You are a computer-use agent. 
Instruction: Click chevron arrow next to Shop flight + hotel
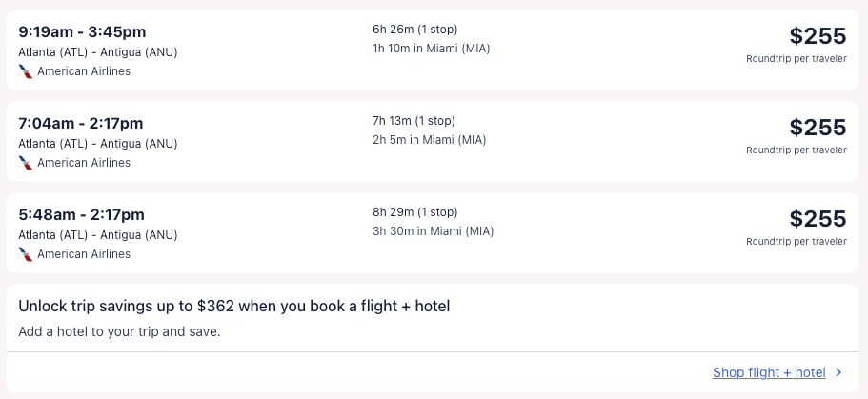pos(838,373)
